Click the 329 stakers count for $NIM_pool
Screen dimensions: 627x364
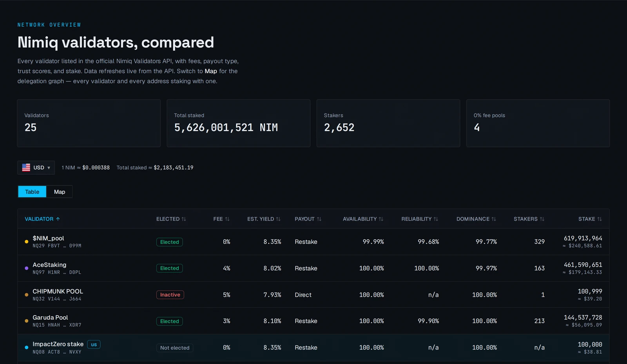(540, 242)
